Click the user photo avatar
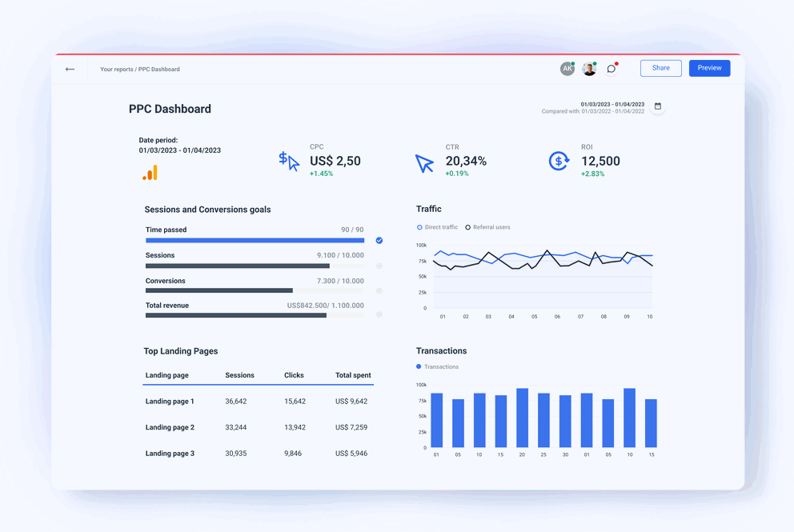This screenshot has height=532, width=794. coord(589,69)
